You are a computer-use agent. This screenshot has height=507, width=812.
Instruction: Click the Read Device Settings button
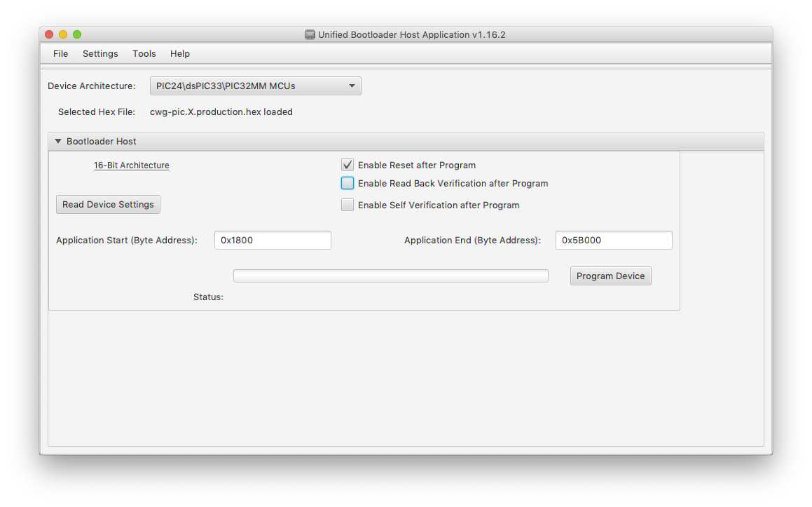pos(108,204)
